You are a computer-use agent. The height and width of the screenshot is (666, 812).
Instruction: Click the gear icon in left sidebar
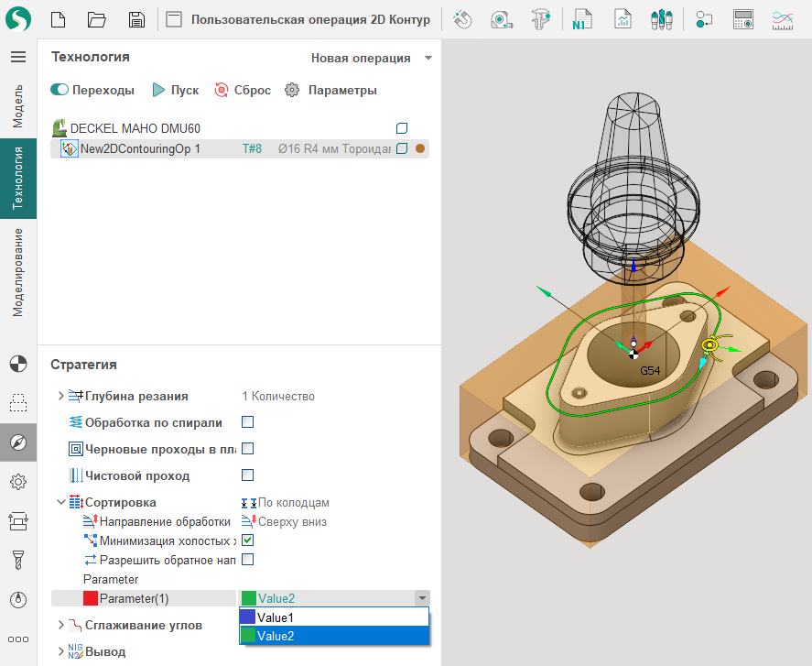pyautogui.click(x=18, y=482)
